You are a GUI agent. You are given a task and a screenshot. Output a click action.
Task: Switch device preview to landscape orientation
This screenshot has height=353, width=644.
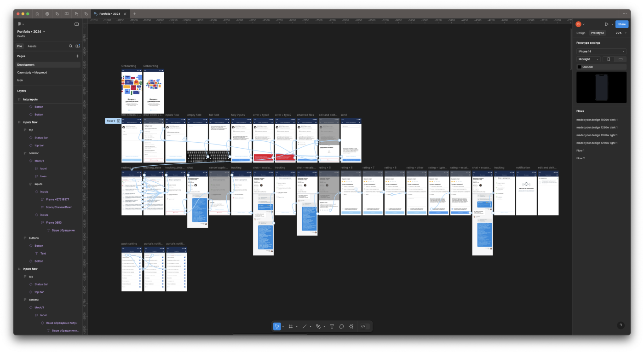(x=621, y=59)
